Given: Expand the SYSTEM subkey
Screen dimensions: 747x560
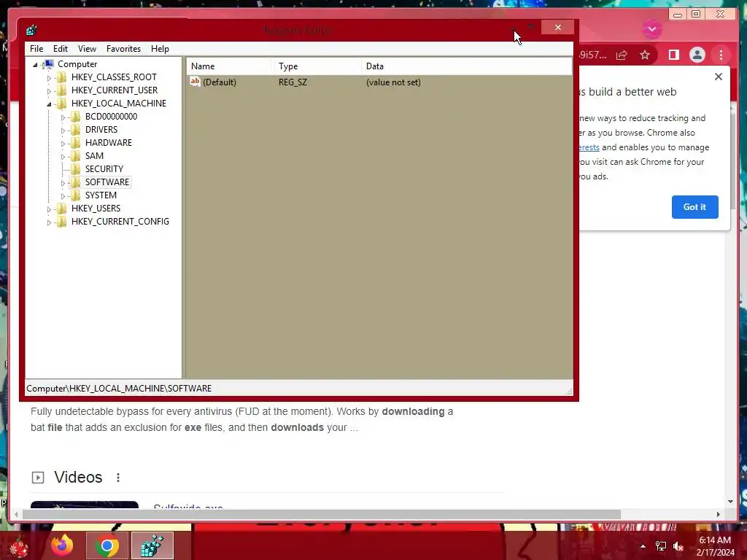Looking at the screenshot, I should [x=63, y=195].
